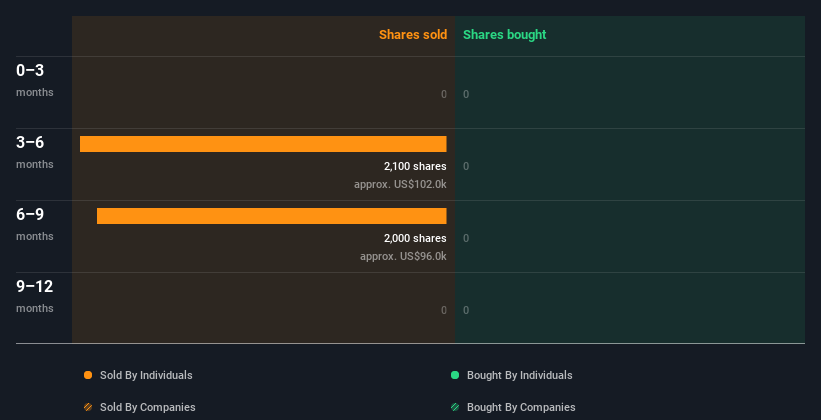This screenshot has height=420, width=821.
Task: Click the Shares sold column header
Action: (413, 35)
